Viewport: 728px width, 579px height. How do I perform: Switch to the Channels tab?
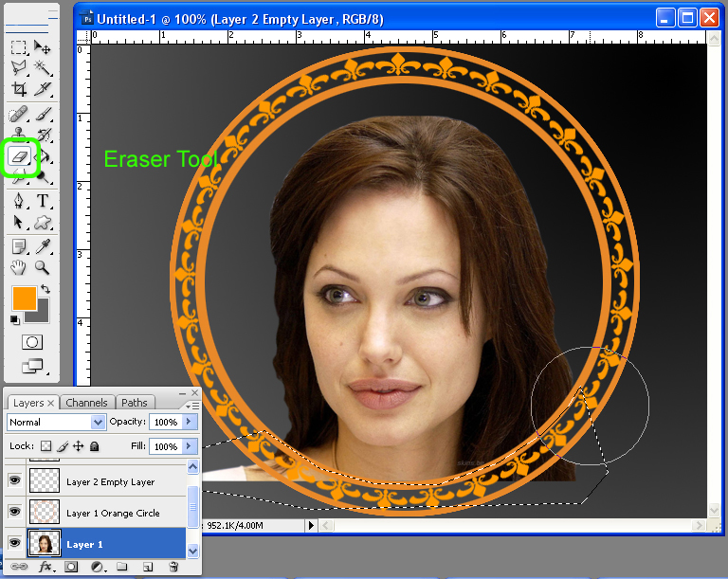click(x=86, y=403)
